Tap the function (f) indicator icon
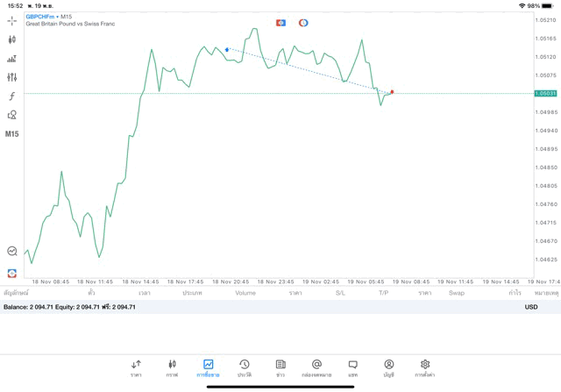Screen dimensions: 561x392 pos(12,96)
